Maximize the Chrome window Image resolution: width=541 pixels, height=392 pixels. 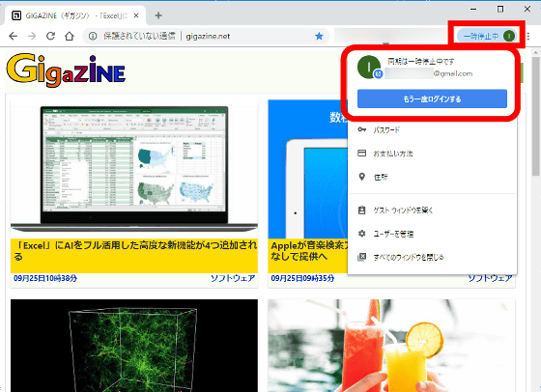pos(500,9)
